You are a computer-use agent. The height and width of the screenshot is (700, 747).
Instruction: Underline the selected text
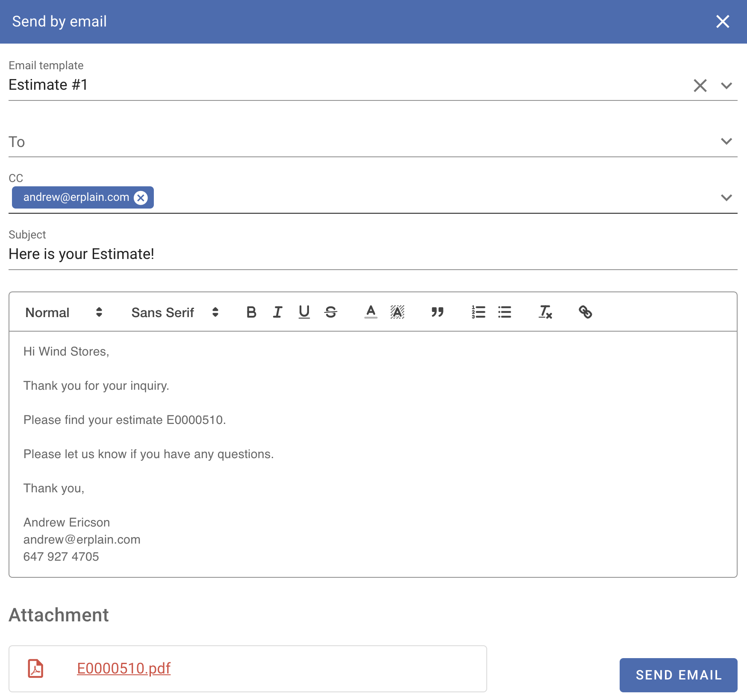[304, 312]
